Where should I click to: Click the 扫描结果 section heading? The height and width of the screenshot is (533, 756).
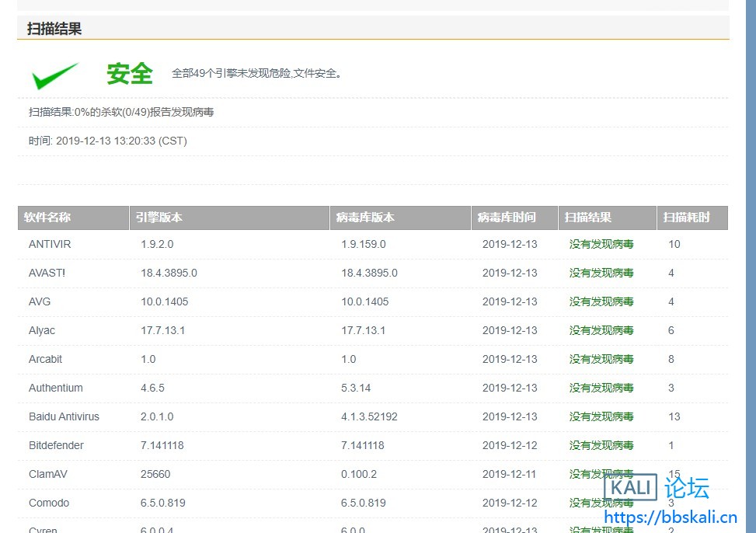(x=54, y=29)
